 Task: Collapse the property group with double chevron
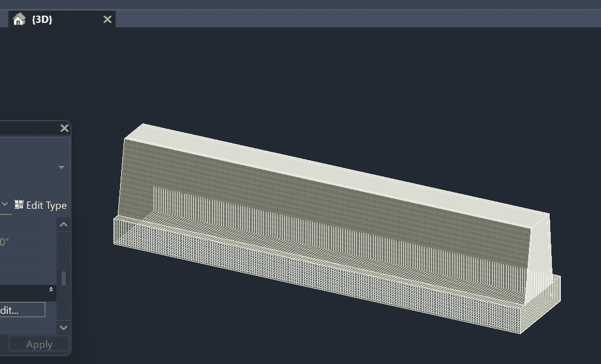click(x=51, y=290)
